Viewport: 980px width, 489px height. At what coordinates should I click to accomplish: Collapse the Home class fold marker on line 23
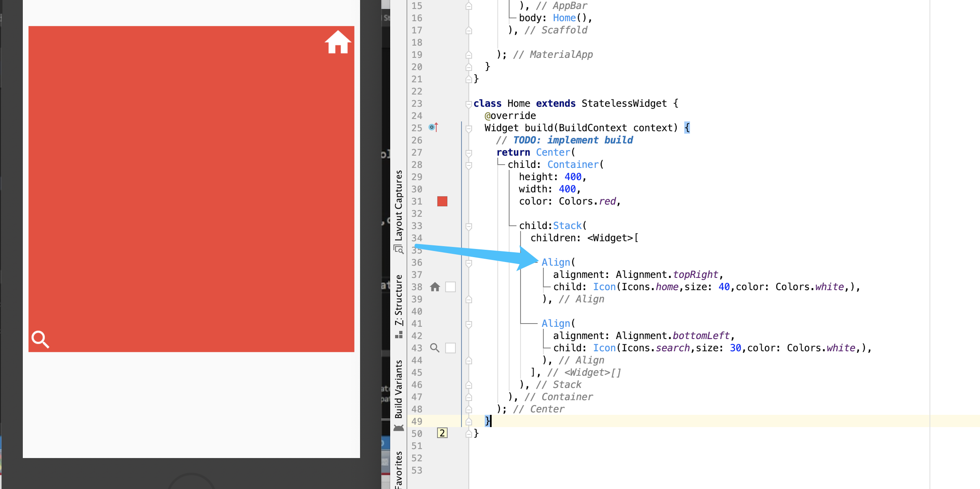[x=469, y=104]
